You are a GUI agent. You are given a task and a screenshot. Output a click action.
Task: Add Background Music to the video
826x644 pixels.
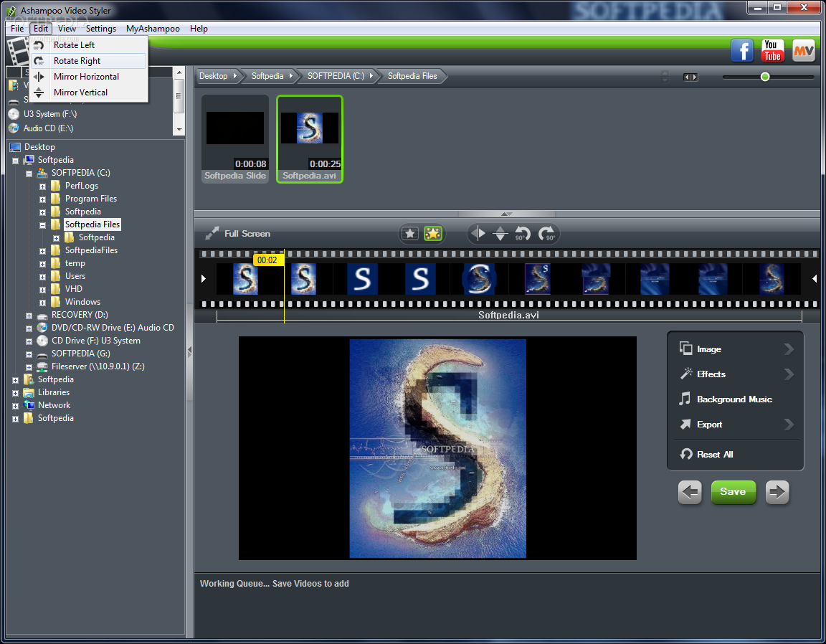point(736,399)
